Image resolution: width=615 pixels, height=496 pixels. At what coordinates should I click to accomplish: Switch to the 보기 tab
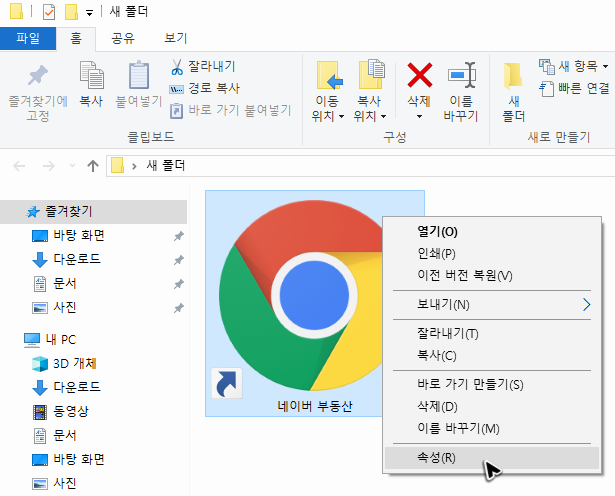click(176, 38)
